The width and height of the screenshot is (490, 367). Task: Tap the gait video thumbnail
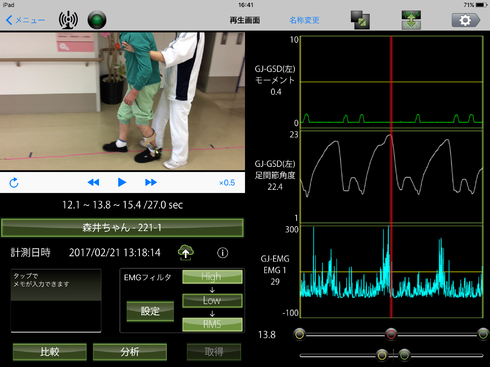pyautogui.click(x=122, y=101)
